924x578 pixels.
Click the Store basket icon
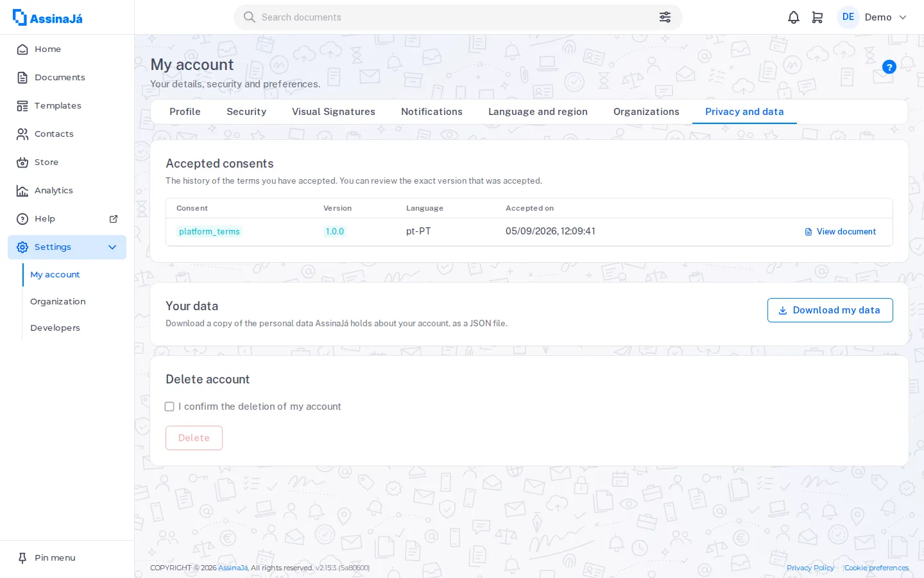[x=22, y=162]
